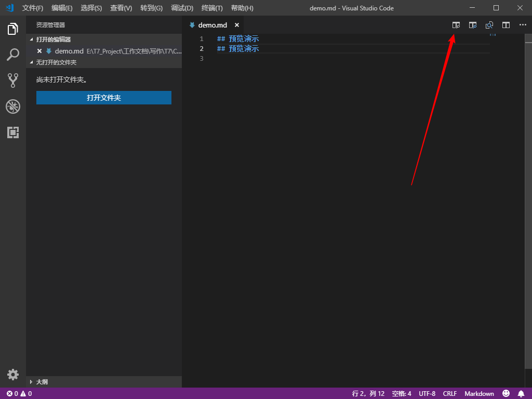The width and height of the screenshot is (532, 399).
Task: Close demo.md in the open editors list
Action: (x=39, y=51)
